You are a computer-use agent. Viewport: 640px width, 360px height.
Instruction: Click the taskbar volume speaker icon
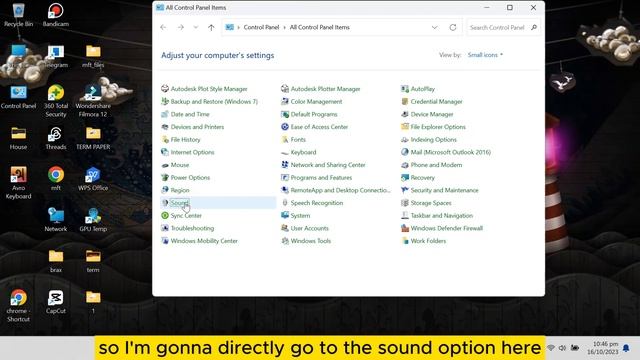click(x=562, y=348)
